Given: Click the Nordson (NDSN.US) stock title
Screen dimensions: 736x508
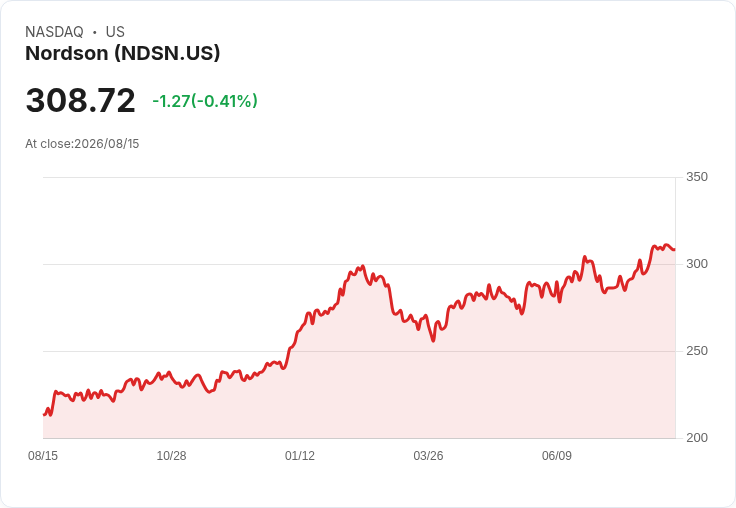Looking at the screenshot, I should tap(123, 53).
